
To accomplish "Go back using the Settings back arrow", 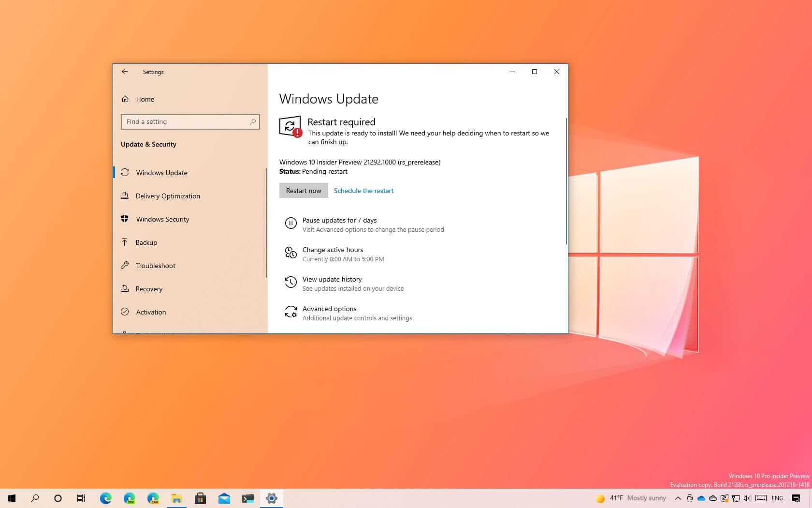I will click(125, 72).
